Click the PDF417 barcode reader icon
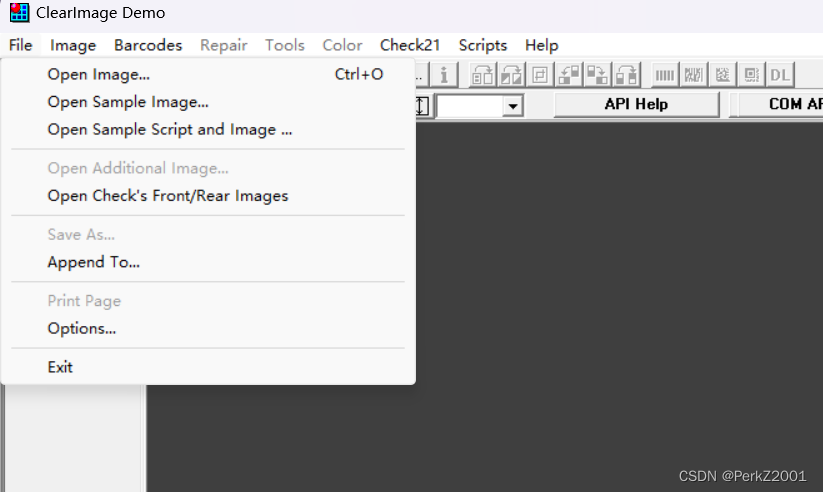 [693, 75]
